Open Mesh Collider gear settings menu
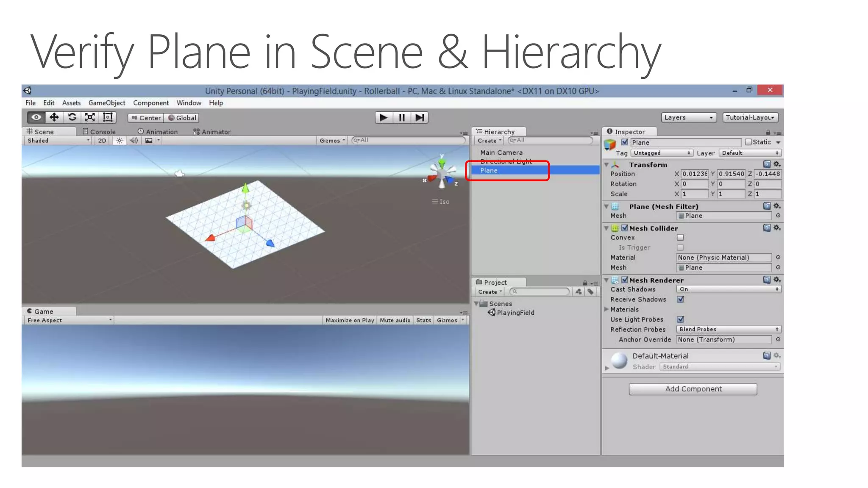The width and height of the screenshot is (868, 488). coord(777,228)
